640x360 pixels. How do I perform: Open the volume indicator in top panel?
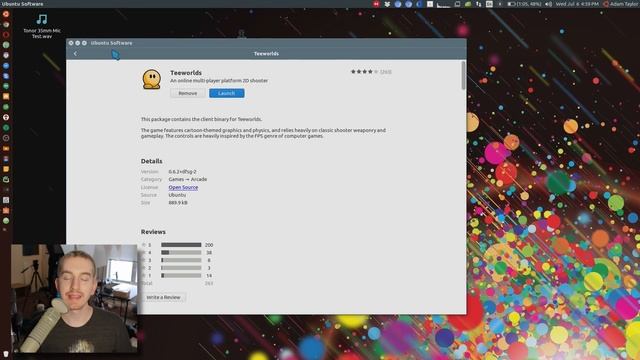pyautogui.click(x=549, y=4)
